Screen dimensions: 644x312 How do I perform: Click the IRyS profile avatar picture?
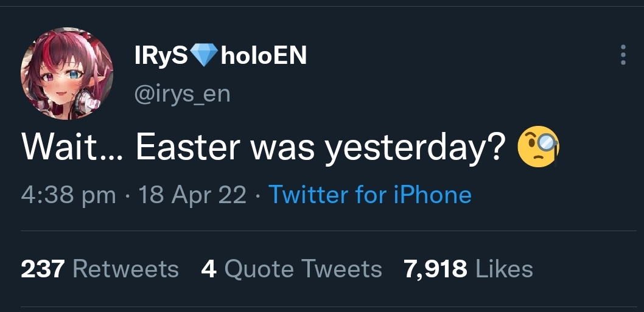(66, 73)
